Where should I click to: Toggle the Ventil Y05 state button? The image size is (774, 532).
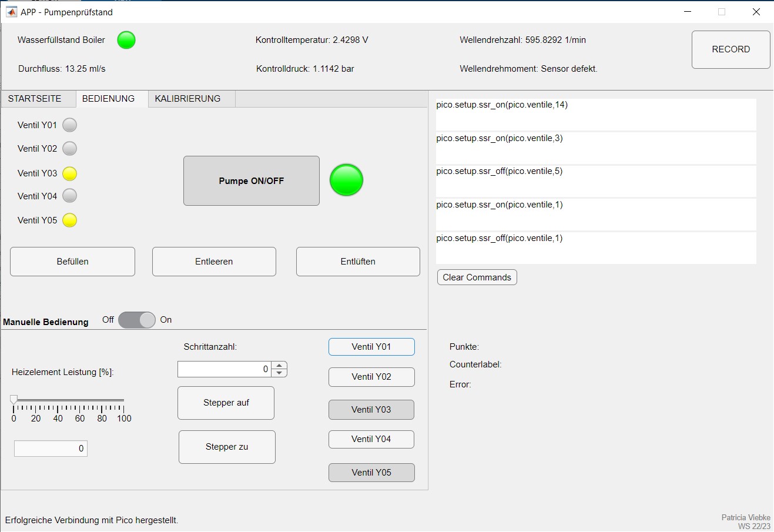(x=371, y=473)
